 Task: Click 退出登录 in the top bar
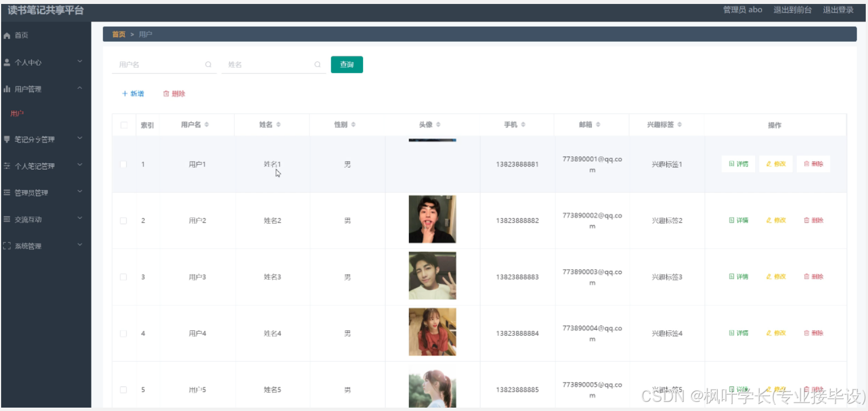[838, 10]
